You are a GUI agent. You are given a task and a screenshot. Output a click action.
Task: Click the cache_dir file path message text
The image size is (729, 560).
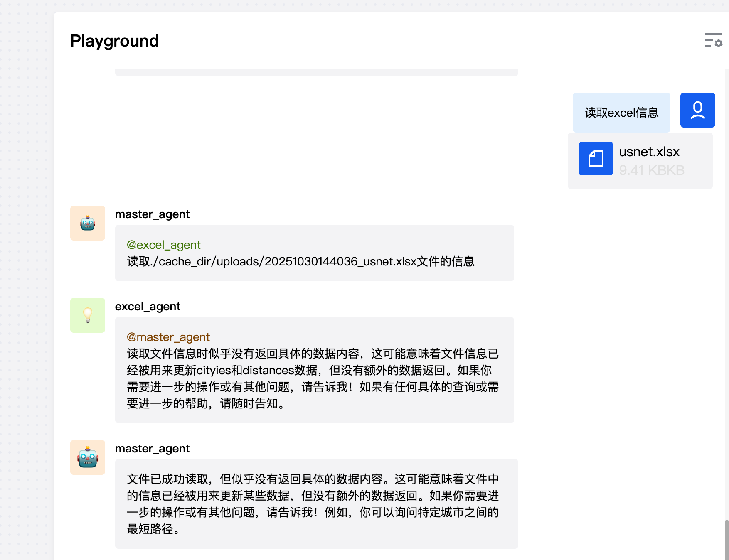pyautogui.click(x=300, y=261)
